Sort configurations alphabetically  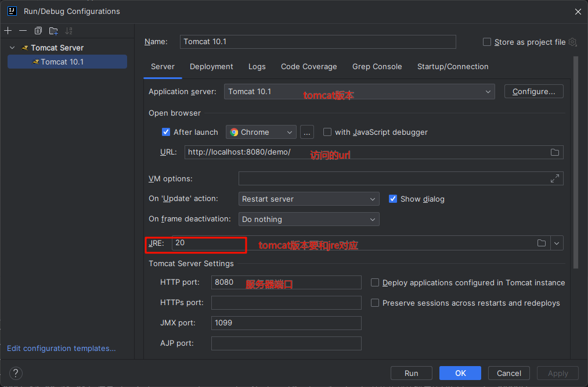[68, 31]
